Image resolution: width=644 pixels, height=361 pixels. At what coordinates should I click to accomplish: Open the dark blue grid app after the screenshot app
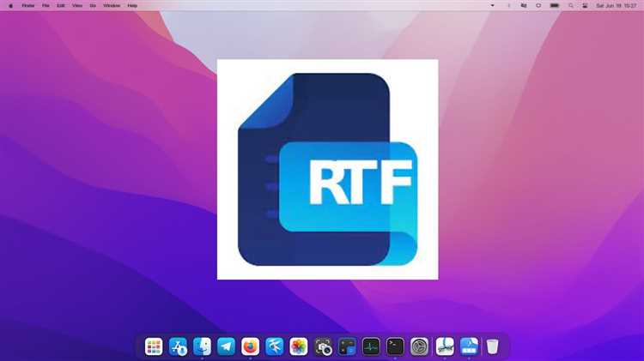tap(347, 346)
